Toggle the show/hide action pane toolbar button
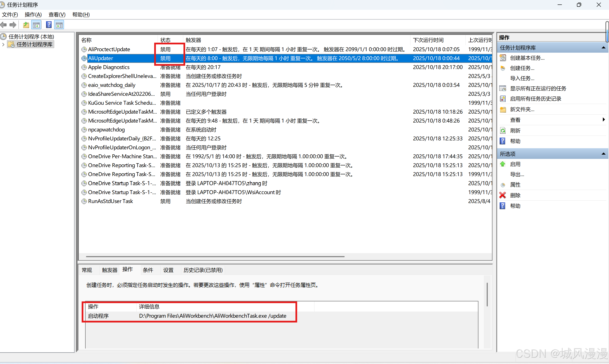The image size is (609, 364). (59, 25)
